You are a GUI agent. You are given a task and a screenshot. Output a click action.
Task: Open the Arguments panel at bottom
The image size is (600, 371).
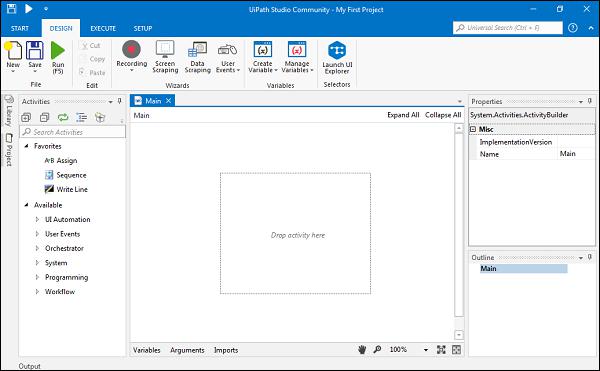pos(187,350)
